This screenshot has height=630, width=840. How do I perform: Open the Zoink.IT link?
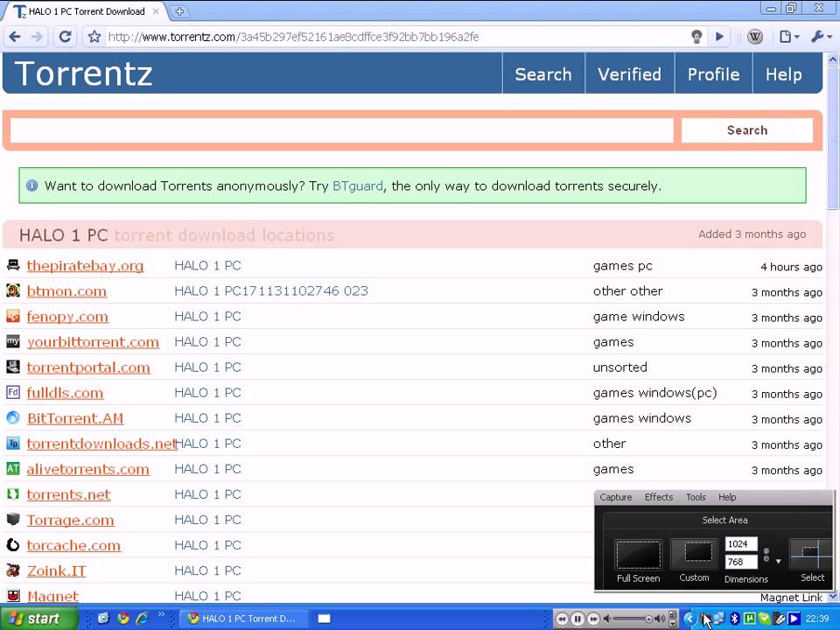(x=56, y=571)
